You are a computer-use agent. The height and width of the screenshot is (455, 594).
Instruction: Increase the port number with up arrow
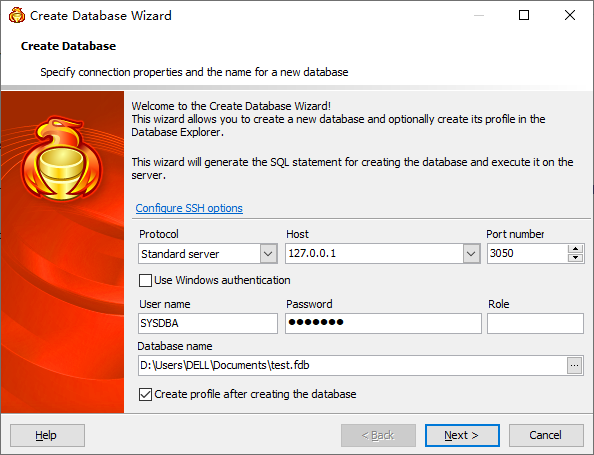tap(575, 249)
